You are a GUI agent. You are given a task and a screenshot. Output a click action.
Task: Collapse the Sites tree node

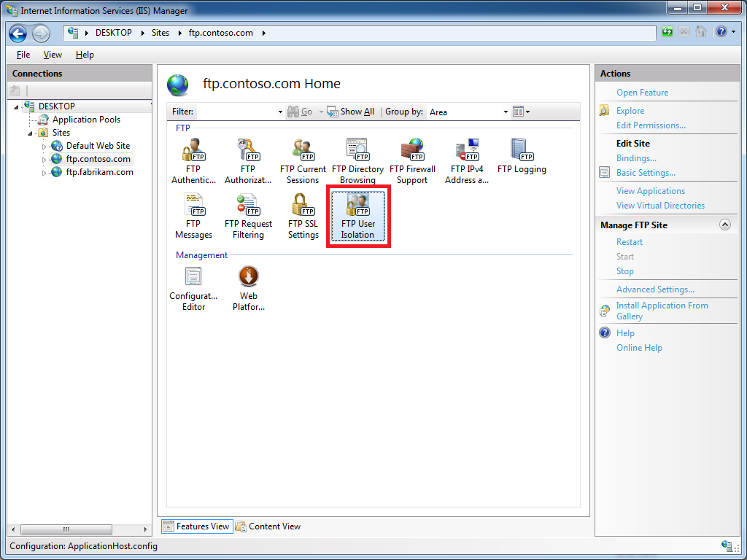point(31,133)
